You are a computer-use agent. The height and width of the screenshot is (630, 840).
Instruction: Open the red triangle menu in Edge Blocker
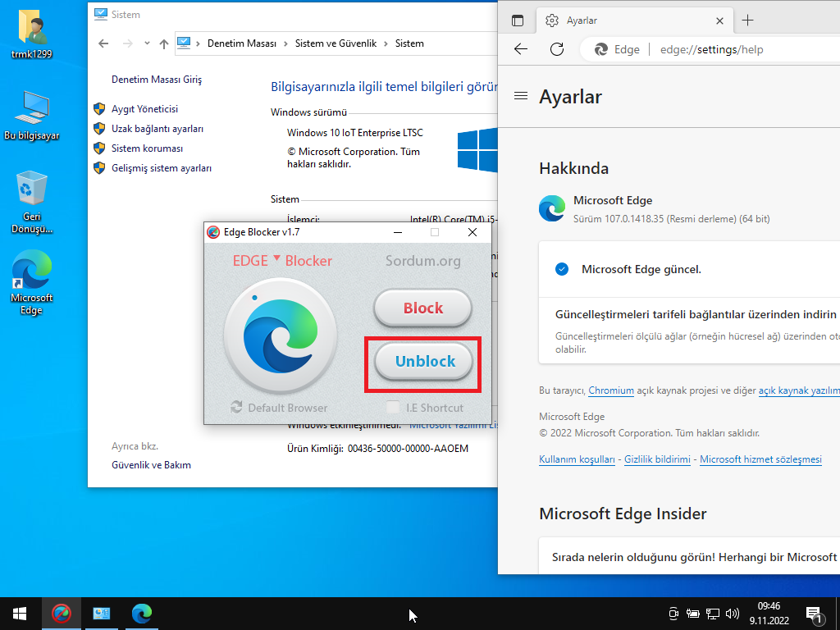276,258
